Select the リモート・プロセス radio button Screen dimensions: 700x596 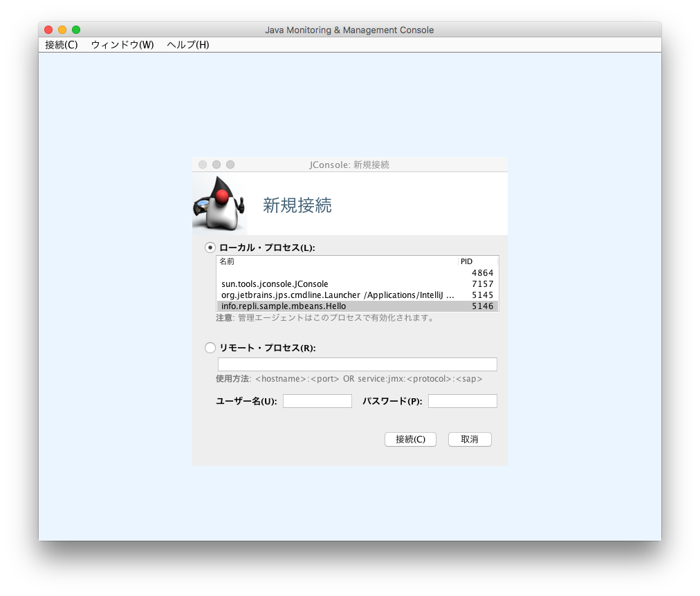pos(210,348)
